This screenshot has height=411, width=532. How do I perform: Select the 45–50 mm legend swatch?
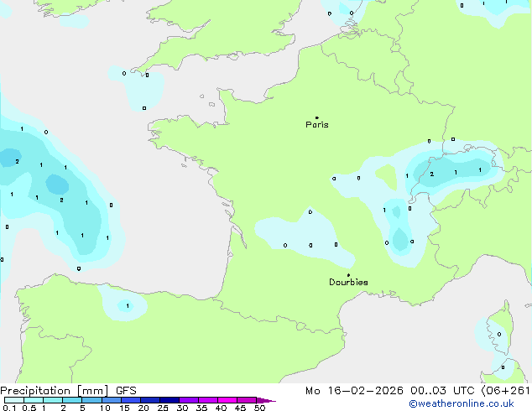tap(247, 400)
